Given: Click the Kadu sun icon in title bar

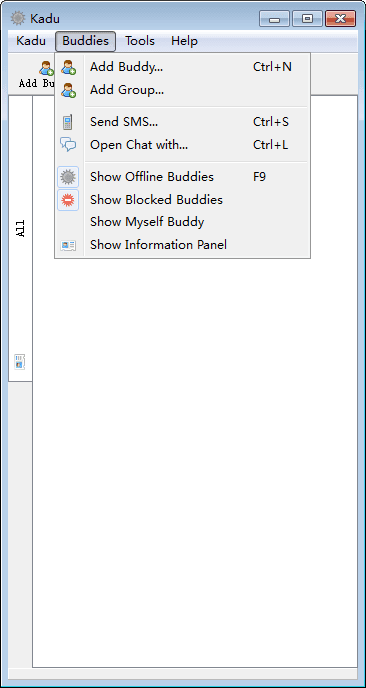Looking at the screenshot, I should coord(18,18).
